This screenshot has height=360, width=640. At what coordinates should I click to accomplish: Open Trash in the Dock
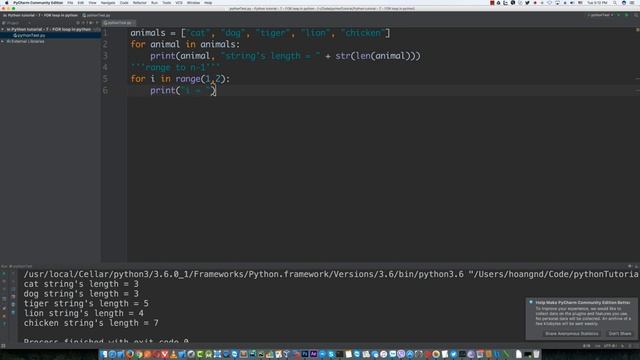tap(536, 354)
